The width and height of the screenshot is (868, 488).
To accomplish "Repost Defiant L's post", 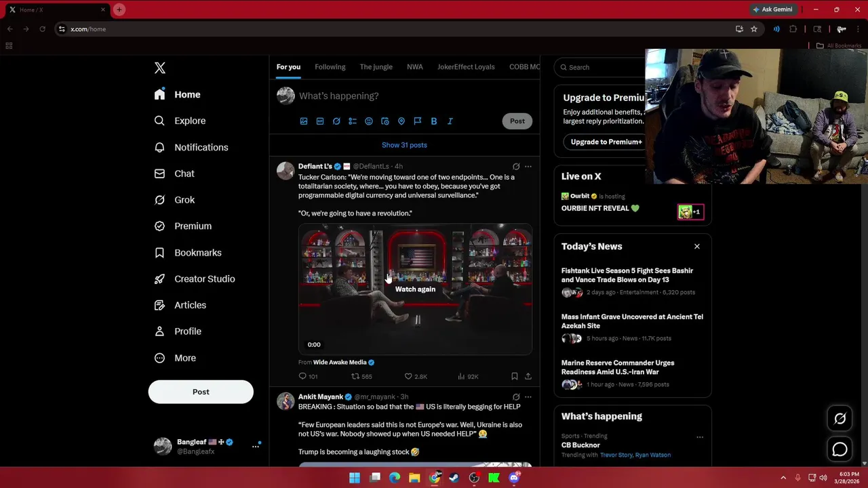I will [361, 376].
